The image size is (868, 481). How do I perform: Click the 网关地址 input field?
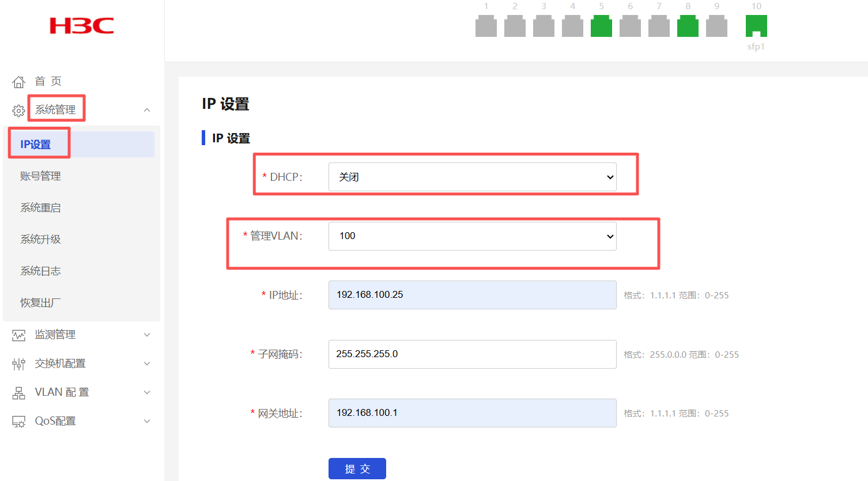472,413
